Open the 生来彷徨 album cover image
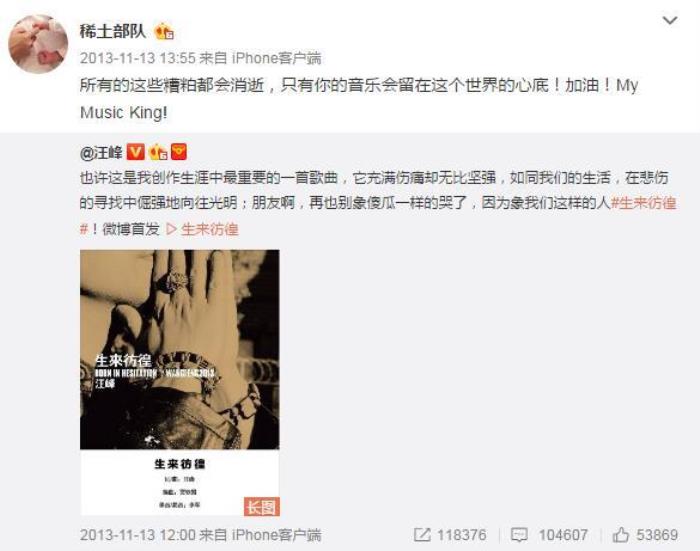The width and height of the screenshot is (700, 551). pyautogui.click(x=180, y=383)
